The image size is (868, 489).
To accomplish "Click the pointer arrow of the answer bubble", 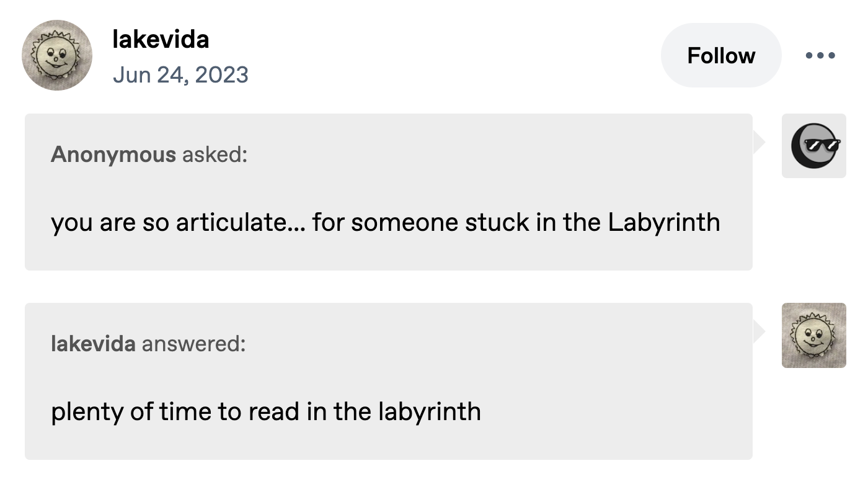I will [x=759, y=332].
